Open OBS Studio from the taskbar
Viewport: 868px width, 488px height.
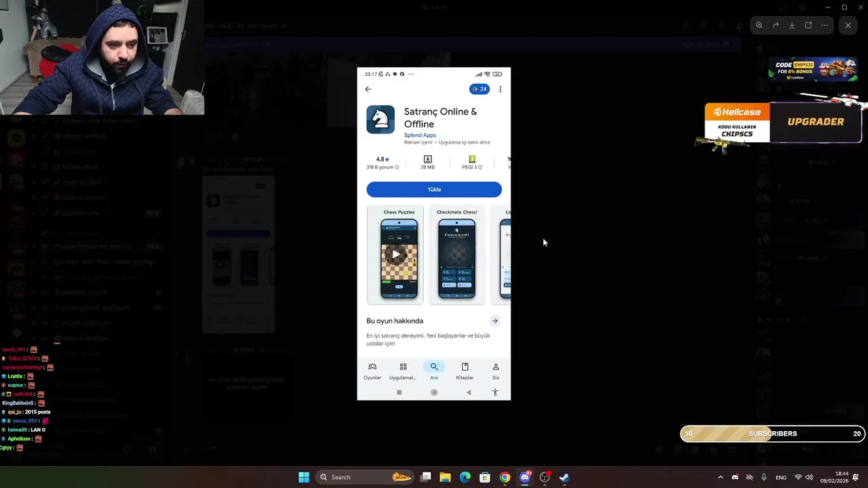click(545, 477)
